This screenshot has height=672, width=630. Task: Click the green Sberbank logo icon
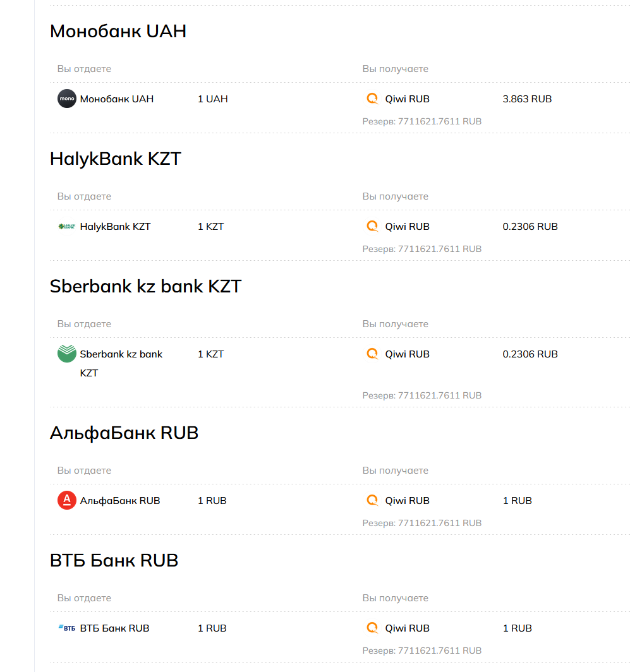(x=67, y=354)
